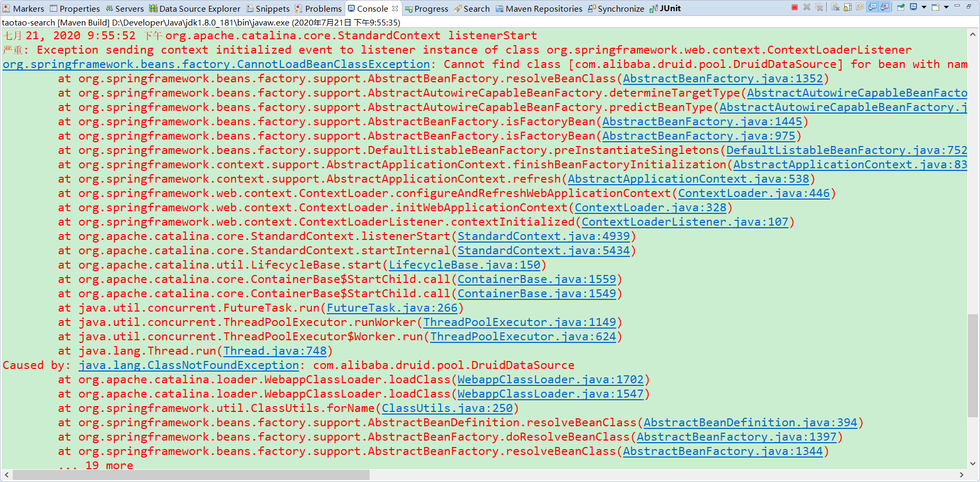Click the taotao-search Maven Build launch description
This screenshot has width=980, height=482.
click(201, 23)
